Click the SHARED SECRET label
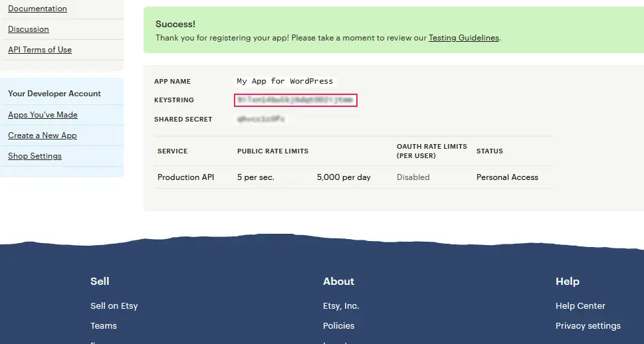644x344 pixels. (183, 120)
